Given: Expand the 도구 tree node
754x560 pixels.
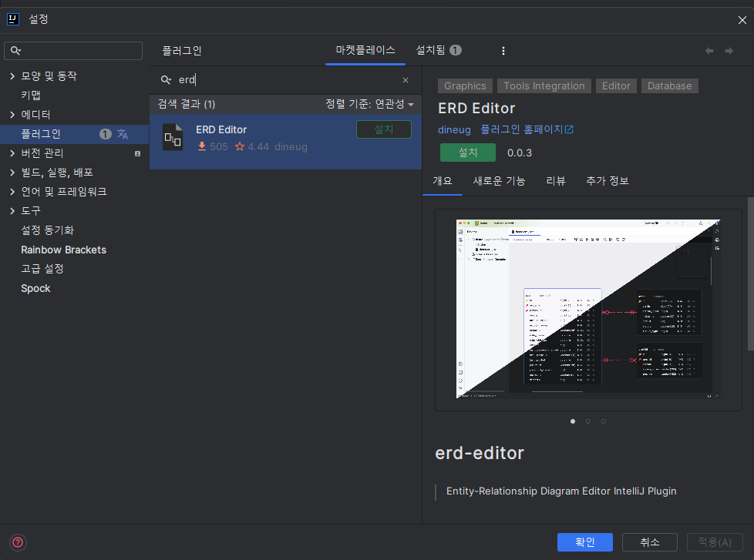Looking at the screenshot, I should [12, 211].
